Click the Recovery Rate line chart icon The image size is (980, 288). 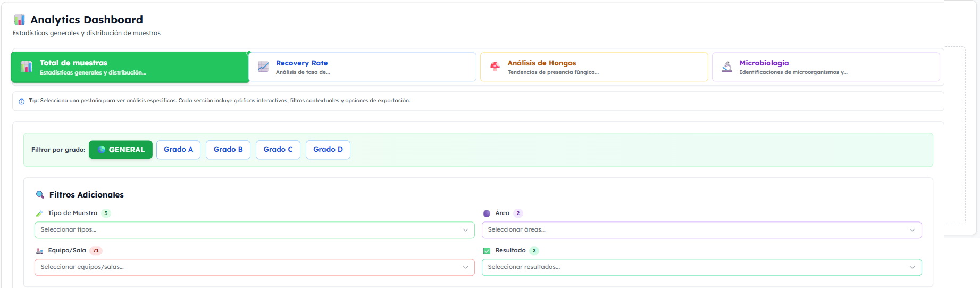tap(263, 67)
